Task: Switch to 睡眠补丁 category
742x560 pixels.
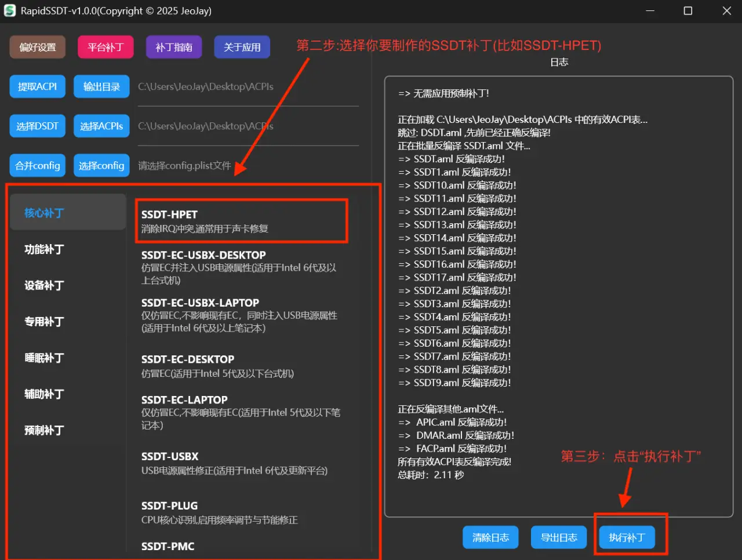Action: (x=44, y=358)
